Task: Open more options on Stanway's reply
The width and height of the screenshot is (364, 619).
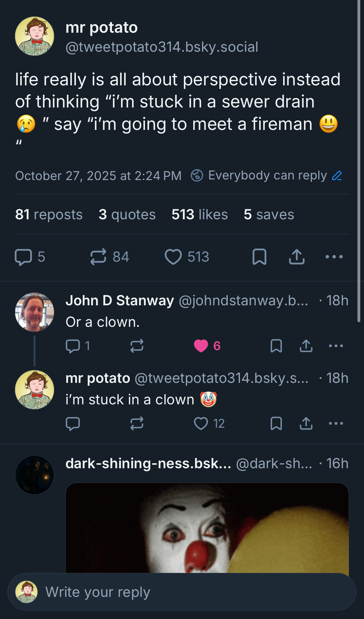Action: pos(336,346)
